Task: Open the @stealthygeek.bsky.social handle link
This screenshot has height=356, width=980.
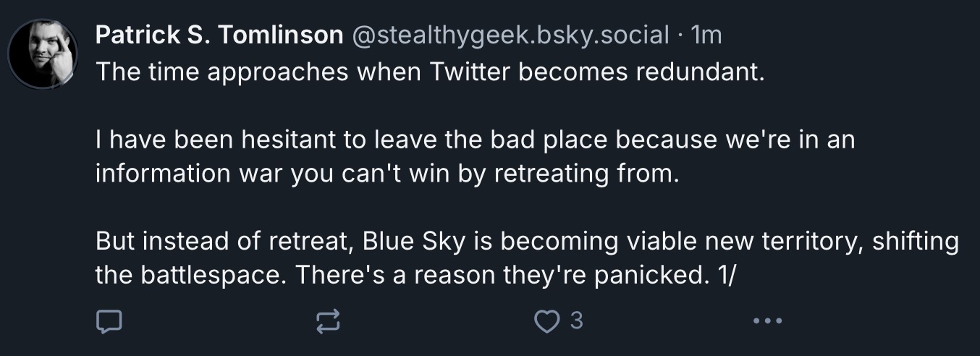Action: [510, 34]
